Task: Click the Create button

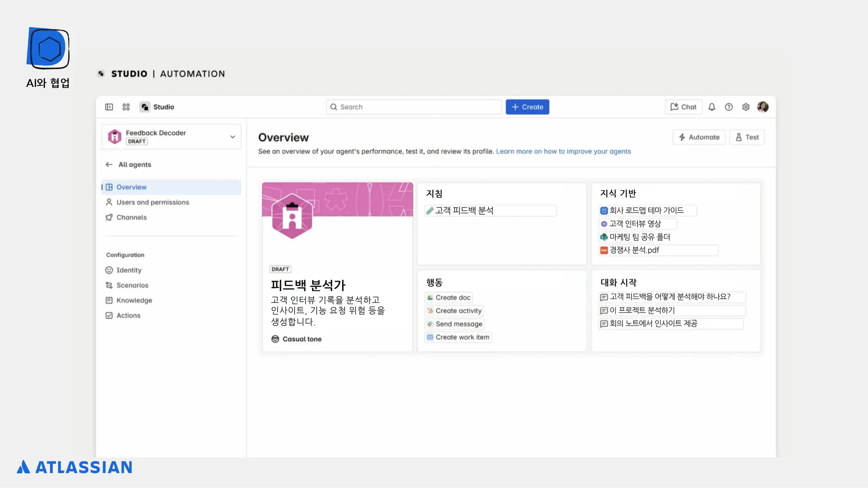Action: point(527,107)
